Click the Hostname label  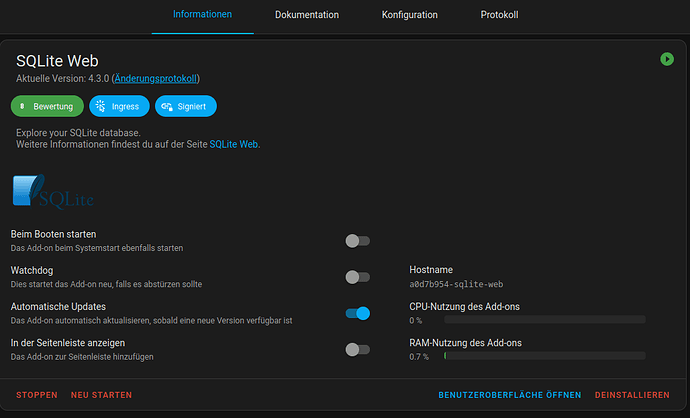(431, 270)
